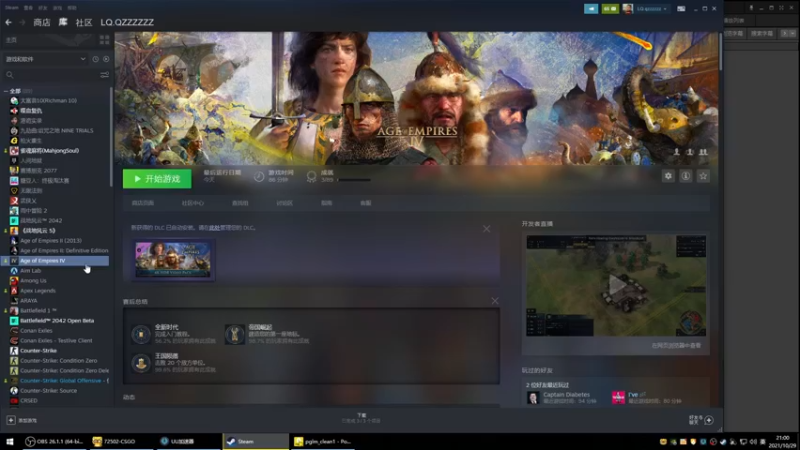Open the 商店页面 store page tab
Image resolution: width=800 pixels, height=450 pixels.
[x=142, y=203]
